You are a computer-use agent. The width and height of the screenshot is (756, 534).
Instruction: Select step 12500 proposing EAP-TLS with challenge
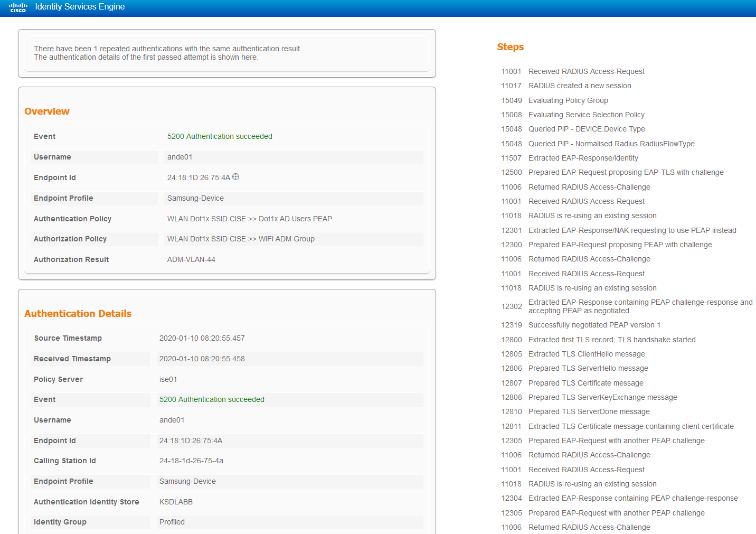click(626, 172)
